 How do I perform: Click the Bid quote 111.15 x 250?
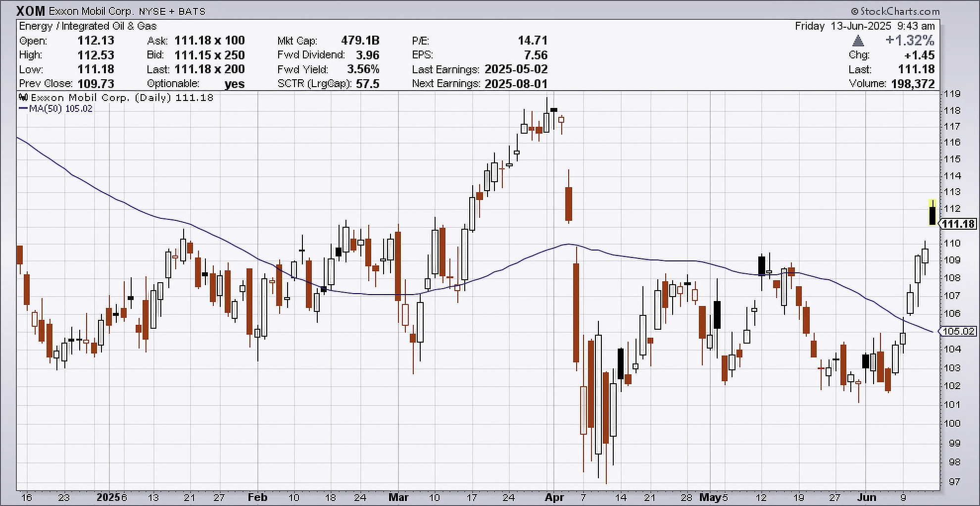[x=209, y=55]
